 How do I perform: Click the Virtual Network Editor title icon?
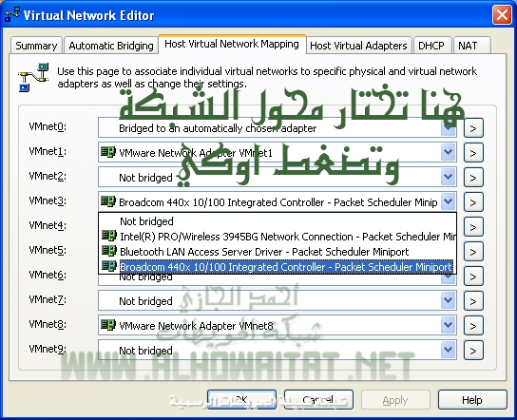point(11,15)
